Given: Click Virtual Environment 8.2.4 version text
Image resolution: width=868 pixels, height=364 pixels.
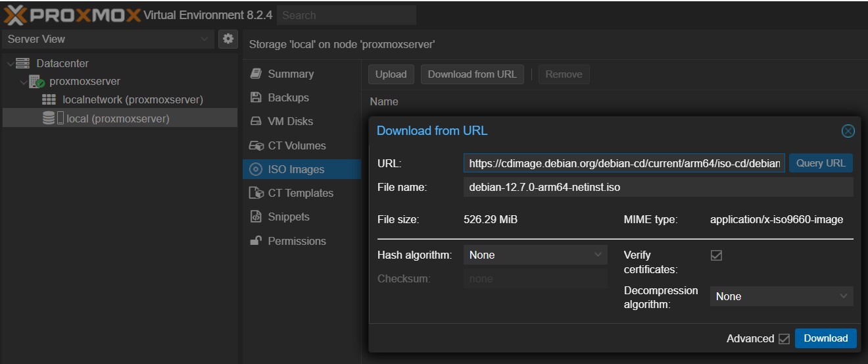Looking at the screenshot, I should point(208,15).
